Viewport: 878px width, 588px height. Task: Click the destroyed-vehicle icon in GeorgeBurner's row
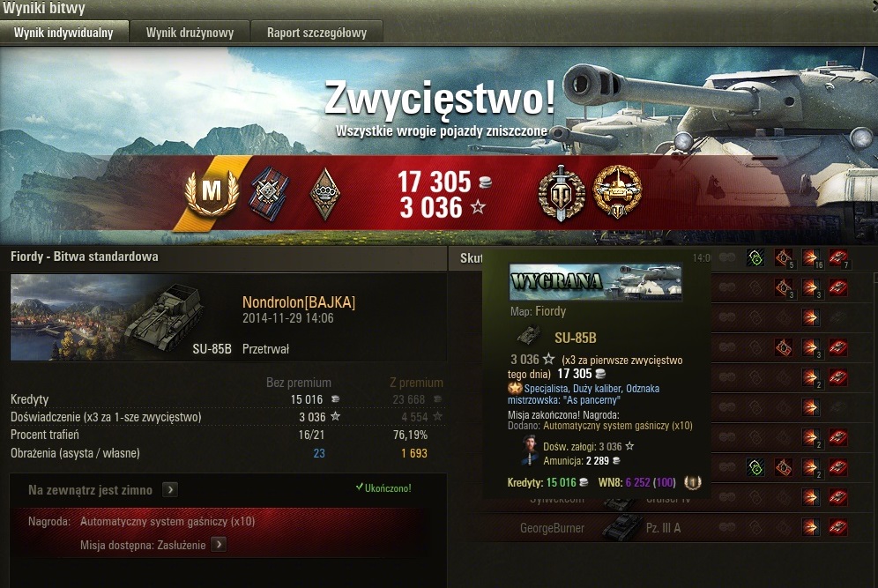coord(838,527)
